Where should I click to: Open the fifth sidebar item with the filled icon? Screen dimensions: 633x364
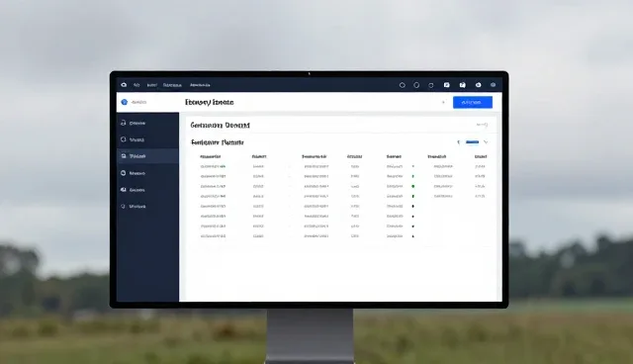(x=147, y=190)
